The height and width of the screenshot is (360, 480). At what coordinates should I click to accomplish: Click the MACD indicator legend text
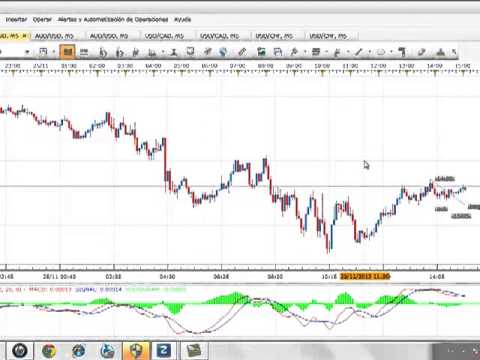tap(50, 290)
